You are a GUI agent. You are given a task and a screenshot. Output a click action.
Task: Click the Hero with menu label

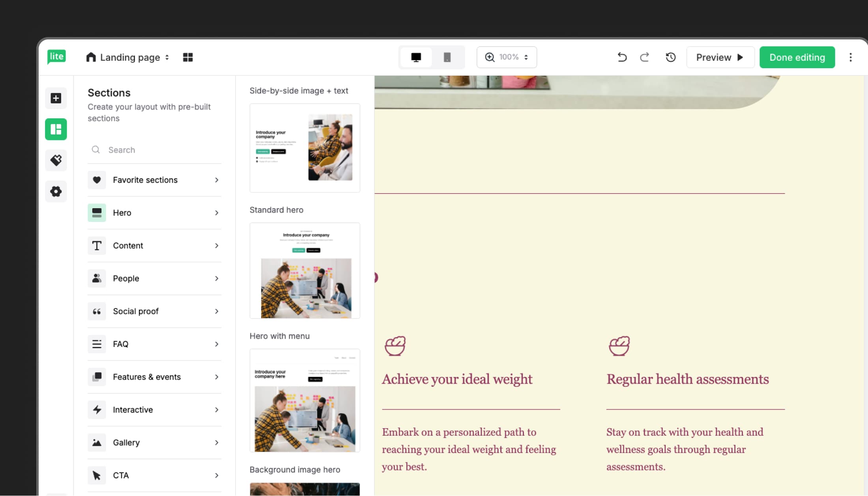click(x=279, y=336)
